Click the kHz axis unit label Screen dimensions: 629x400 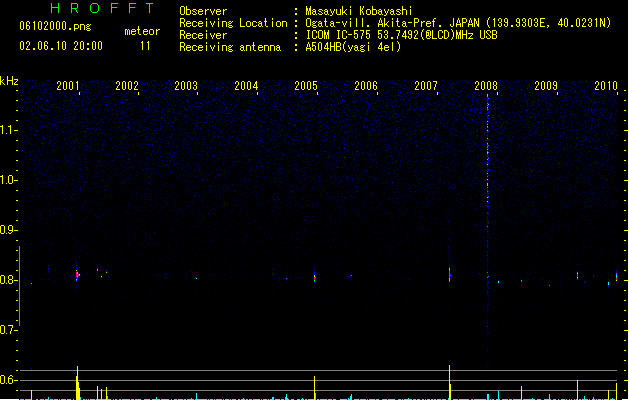(x=9, y=81)
